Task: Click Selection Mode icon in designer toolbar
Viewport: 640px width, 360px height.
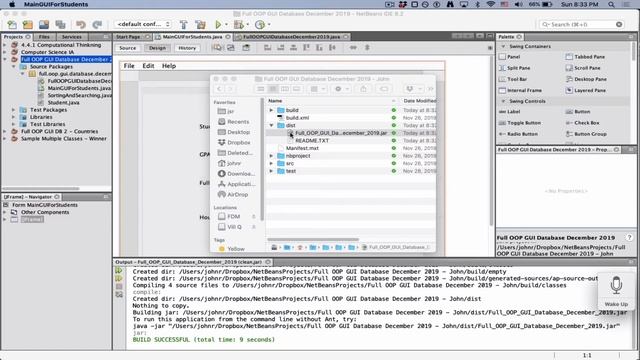Action: (217, 48)
